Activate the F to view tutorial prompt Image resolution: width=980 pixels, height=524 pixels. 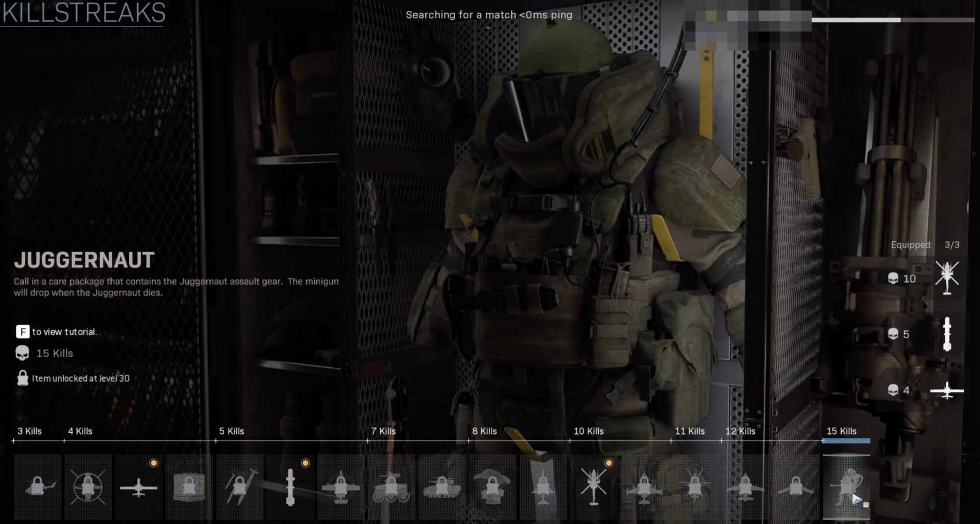pos(22,332)
